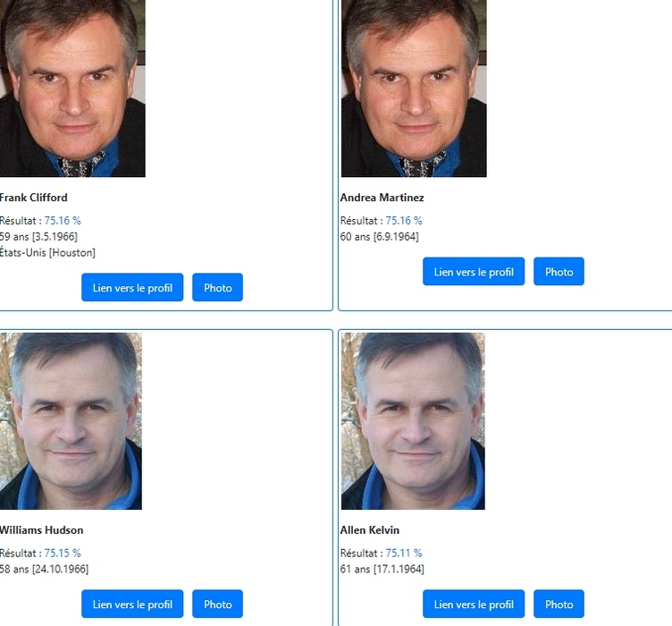Click Photo button under Frank Clifford
The width and height of the screenshot is (672, 626).
(218, 287)
